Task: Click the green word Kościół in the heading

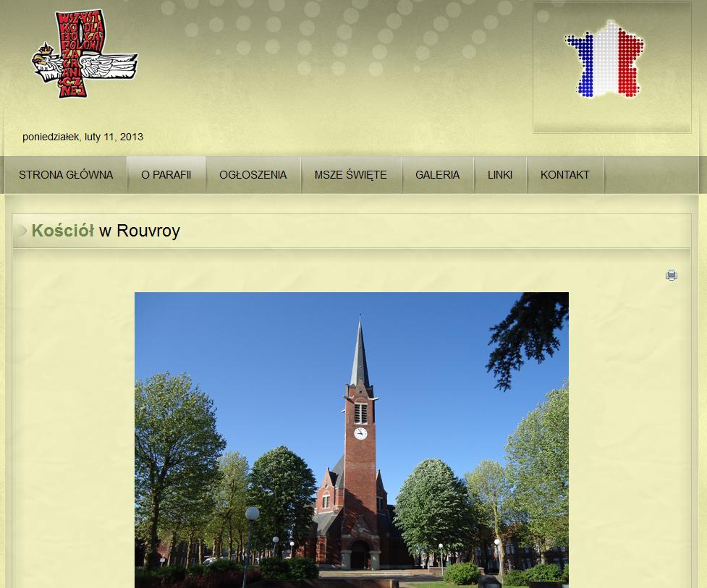Action: click(x=63, y=231)
